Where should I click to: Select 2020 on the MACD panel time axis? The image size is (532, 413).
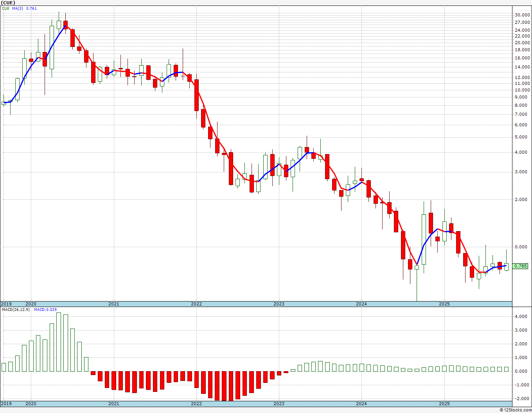coord(31,404)
